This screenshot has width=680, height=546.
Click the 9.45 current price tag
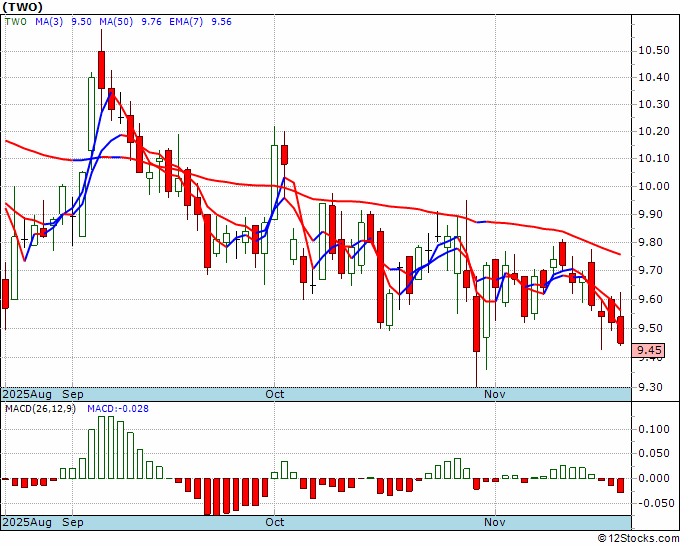click(648, 350)
